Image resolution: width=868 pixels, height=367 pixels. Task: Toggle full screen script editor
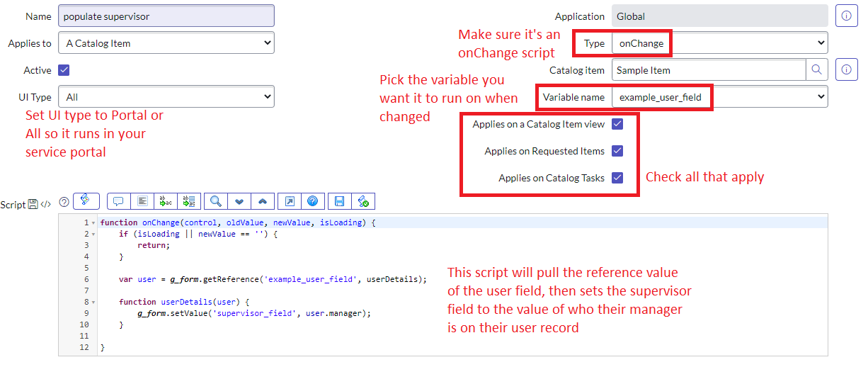pyautogui.click(x=290, y=201)
